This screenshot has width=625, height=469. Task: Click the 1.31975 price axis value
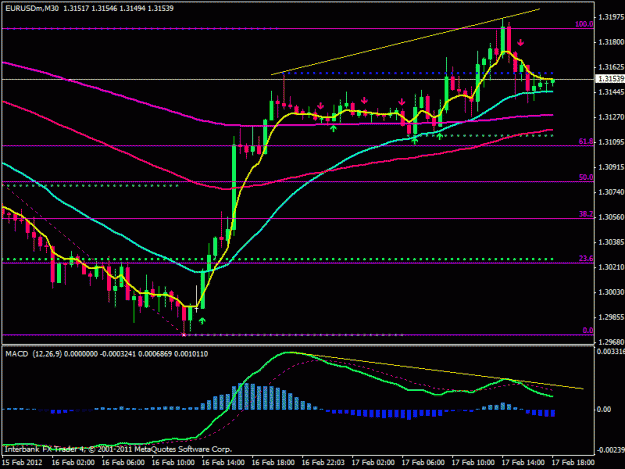[611, 17]
